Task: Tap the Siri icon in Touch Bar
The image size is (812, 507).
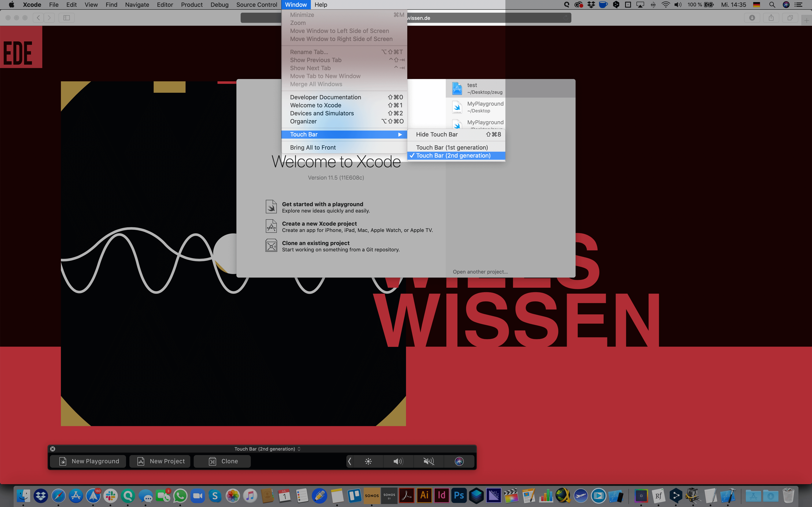Action: (x=459, y=461)
